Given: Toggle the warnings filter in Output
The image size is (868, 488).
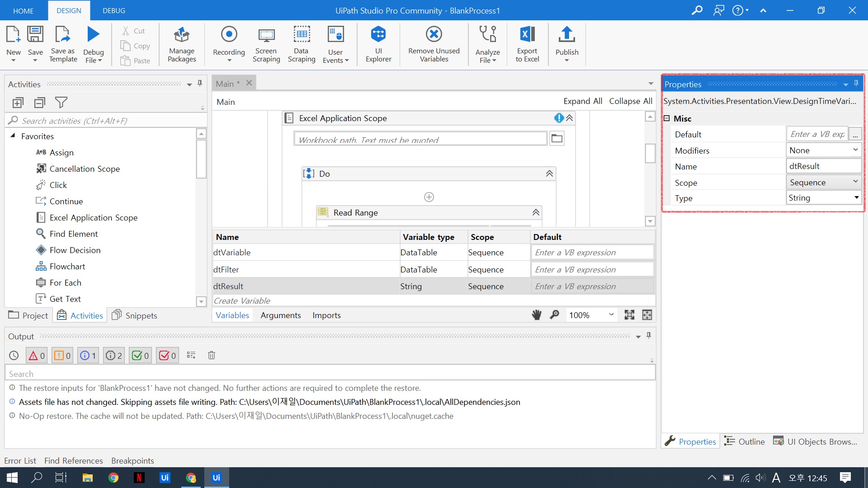Looking at the screenshot, I should coord(62,356).
